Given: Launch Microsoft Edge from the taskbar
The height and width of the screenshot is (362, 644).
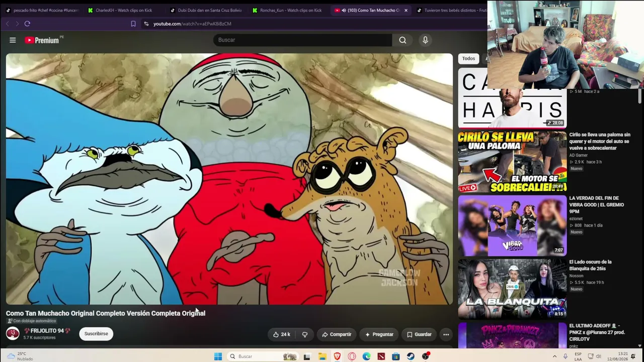Looking at the screenshot, I should [366, 356].
